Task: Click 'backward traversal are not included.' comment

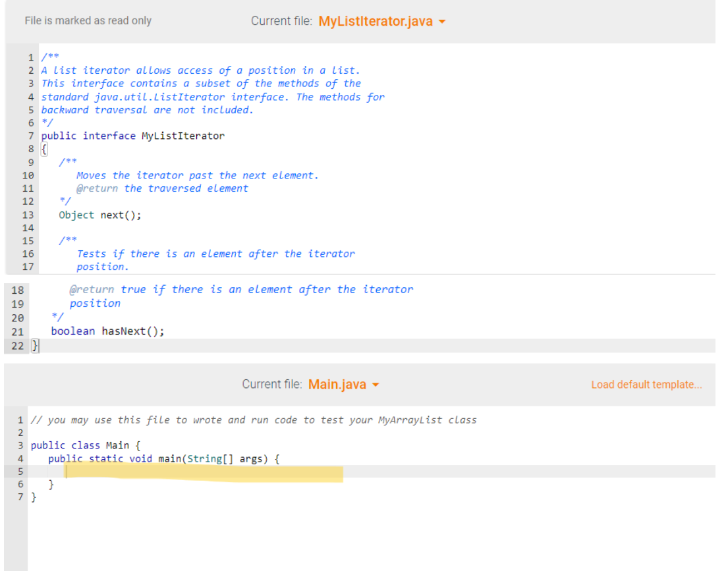Action: coord(147,110)
